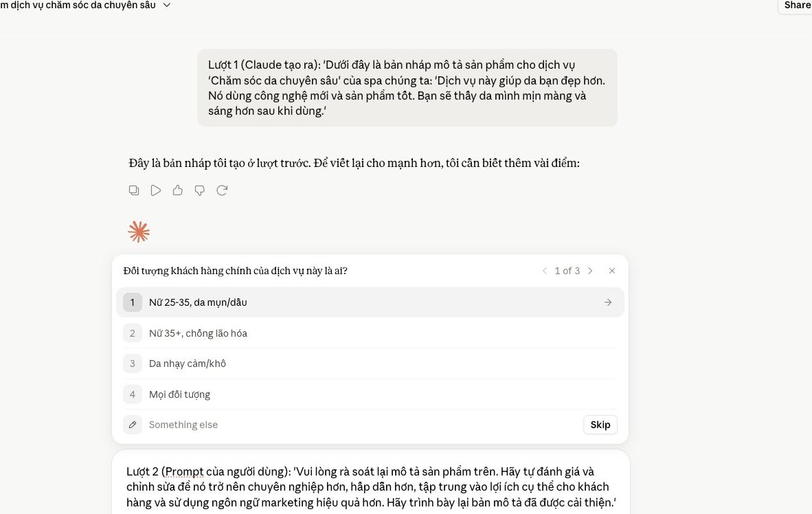Copy the assistant's response
This screenshot has height=514, width=812.
point(133,190)
